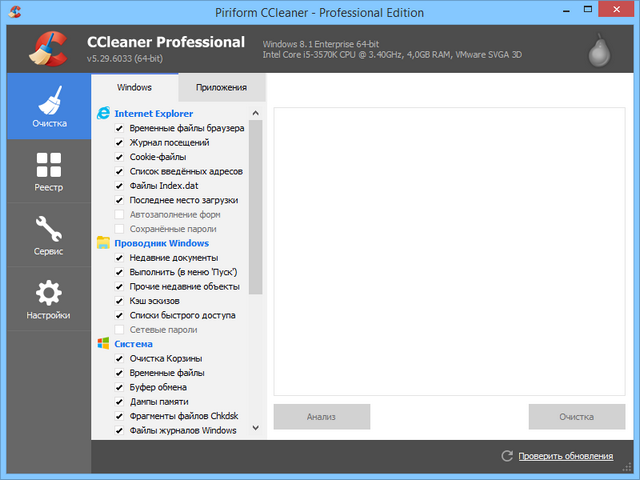Click the Internet Explorer group icon
Viewport: 640px width, 480px height.
pos(103,113)
